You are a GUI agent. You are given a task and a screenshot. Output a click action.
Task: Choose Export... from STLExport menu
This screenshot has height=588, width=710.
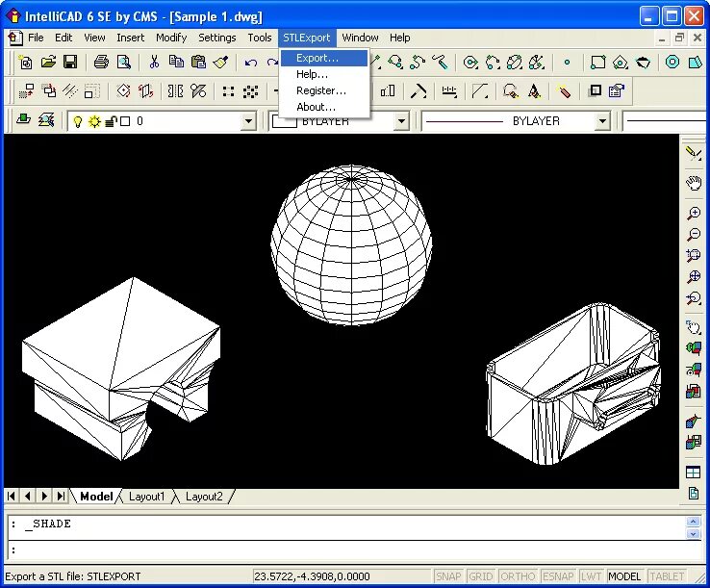[x=324, y=58]
